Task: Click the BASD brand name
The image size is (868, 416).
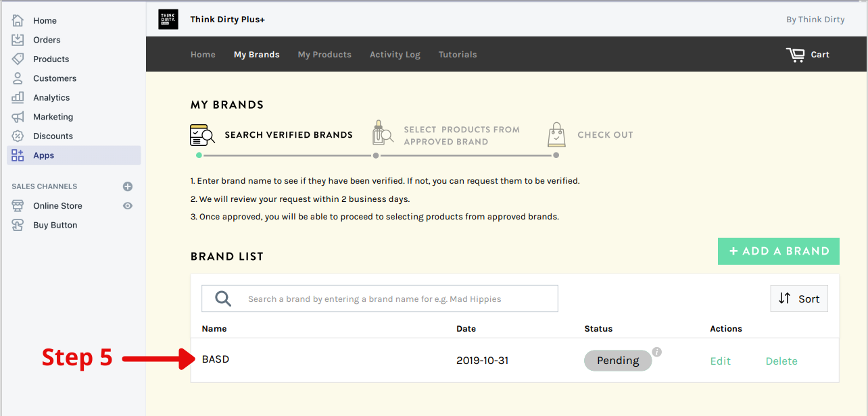Action: [x=216, y=359]
